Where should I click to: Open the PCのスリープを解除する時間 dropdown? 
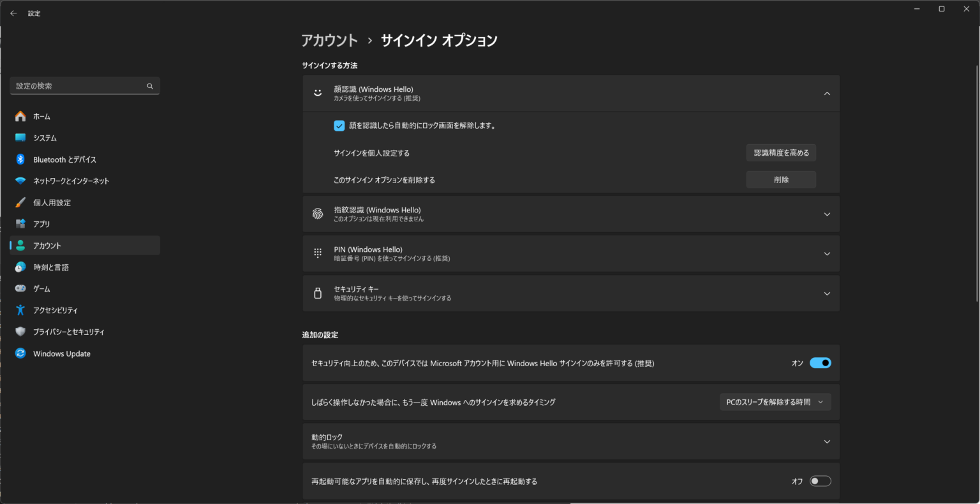coord(775,402)
